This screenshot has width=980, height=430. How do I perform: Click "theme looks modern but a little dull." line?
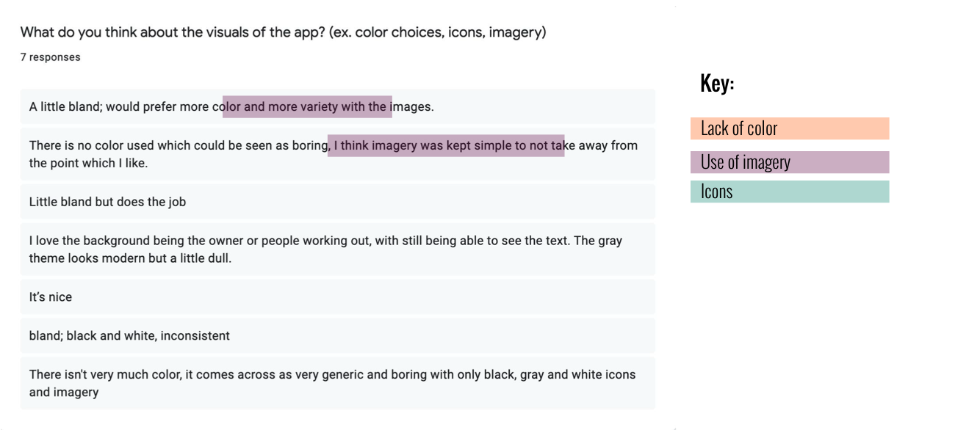coord(130,258)
